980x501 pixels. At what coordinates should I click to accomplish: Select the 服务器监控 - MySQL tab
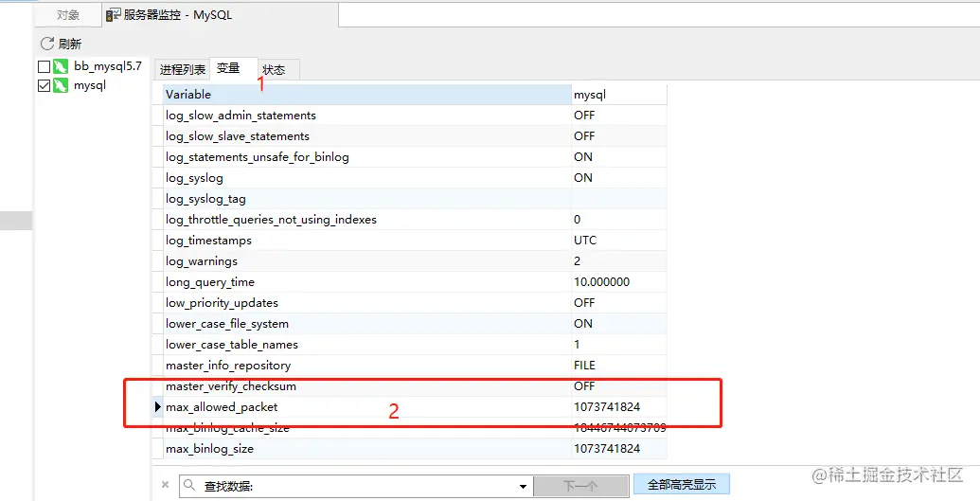pos(220,15)
